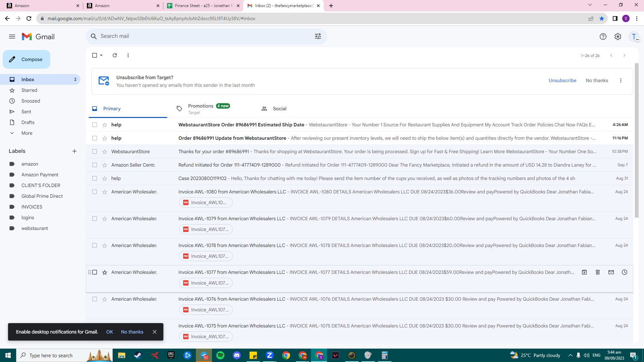Screen dimensions: 644x362
Task: Check the Refund Initiated email checkbox
Action: click(95, 165)
